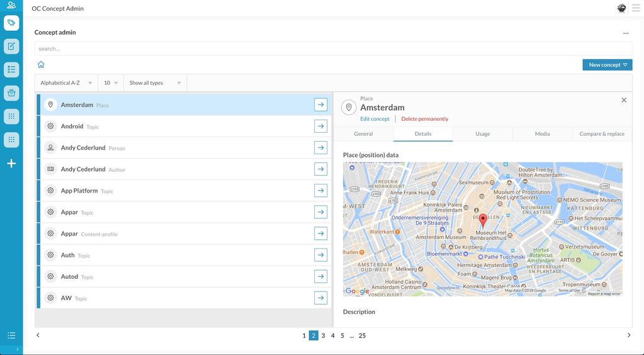Switch to the Usage tab
The width and height of the screenshot is (644, 355).
pyautogui.click(x=483, y=134)
